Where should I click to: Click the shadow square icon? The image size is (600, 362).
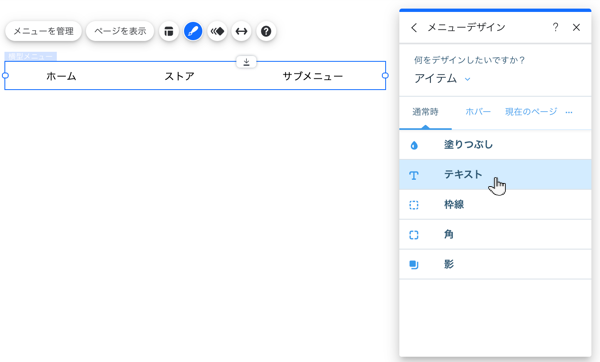[x=414, y=264]
